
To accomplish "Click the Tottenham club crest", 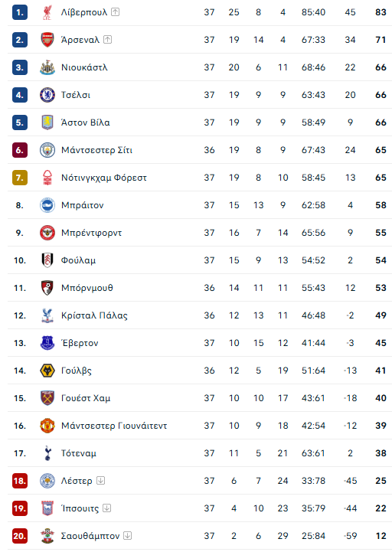I will [x=47, y=453].
